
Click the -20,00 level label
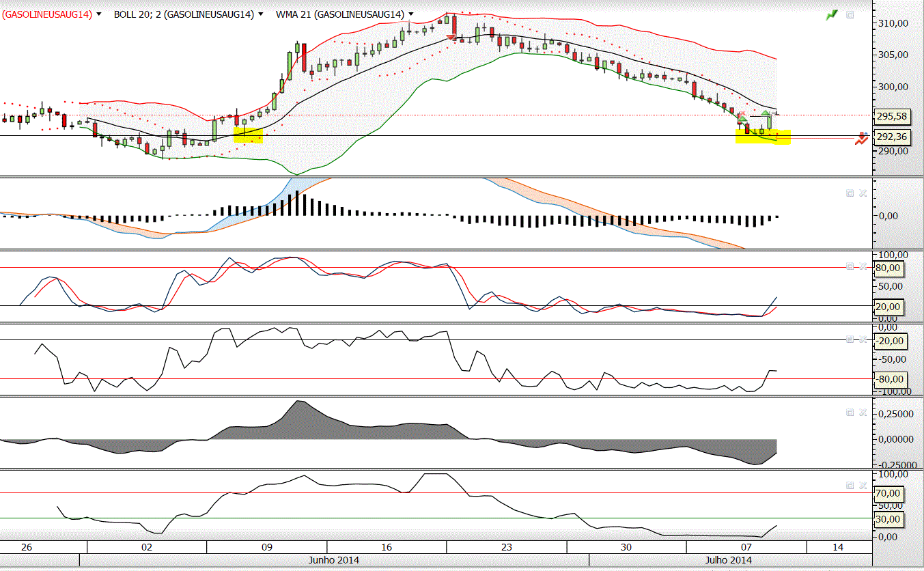point(891,340)
